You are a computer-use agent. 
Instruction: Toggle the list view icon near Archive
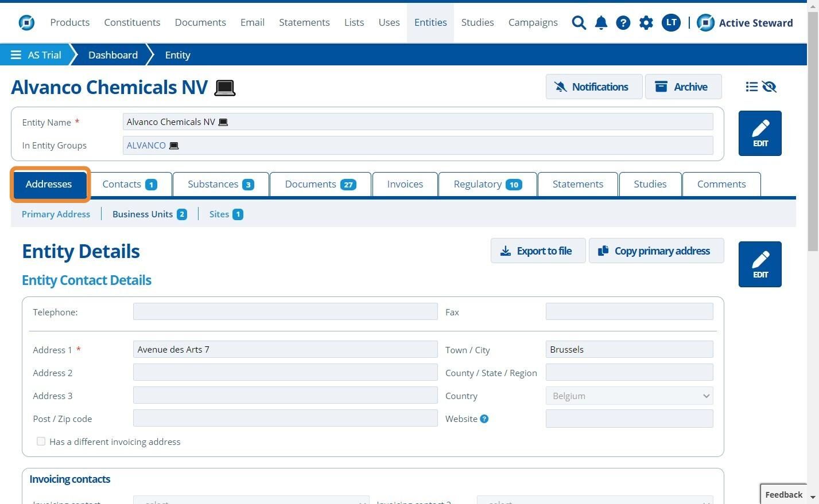tap(751, 87)
